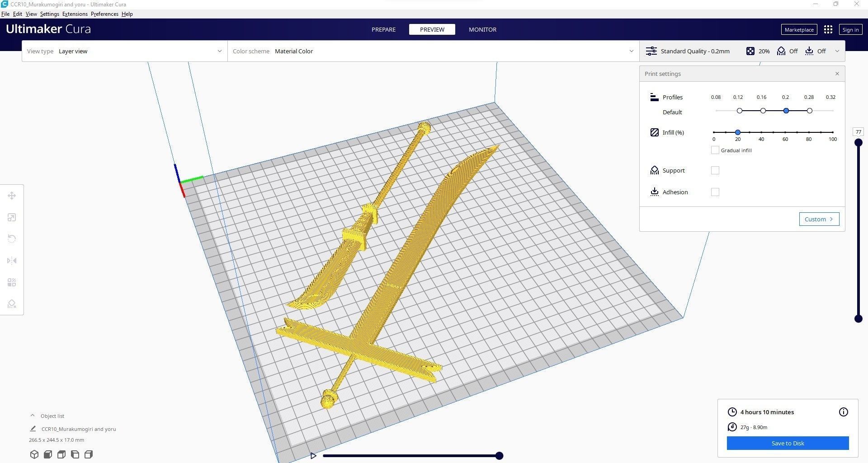Switch to left side view camera icon
The image size is (868, 463).
click(x=75, y=454)
